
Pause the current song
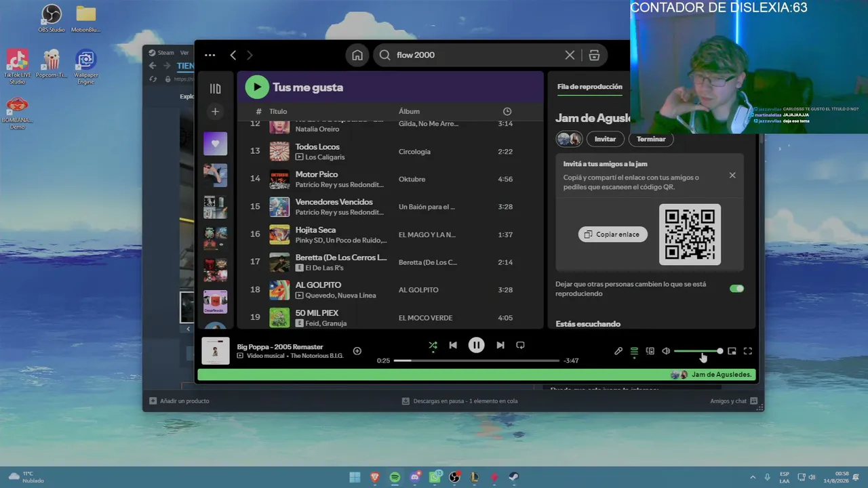[x=477, y=345]
